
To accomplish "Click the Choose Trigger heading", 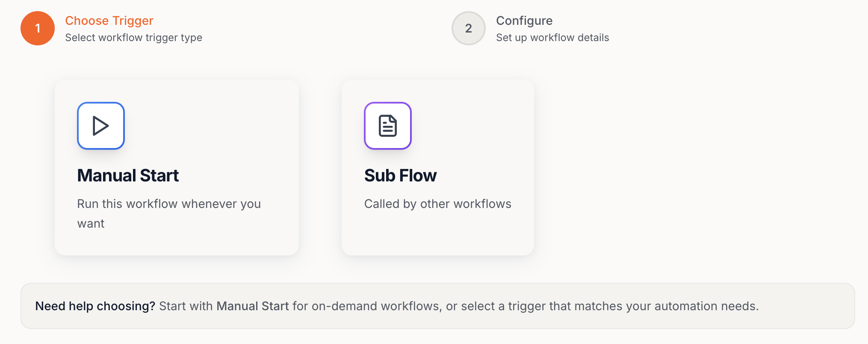I will pos(109,21).
